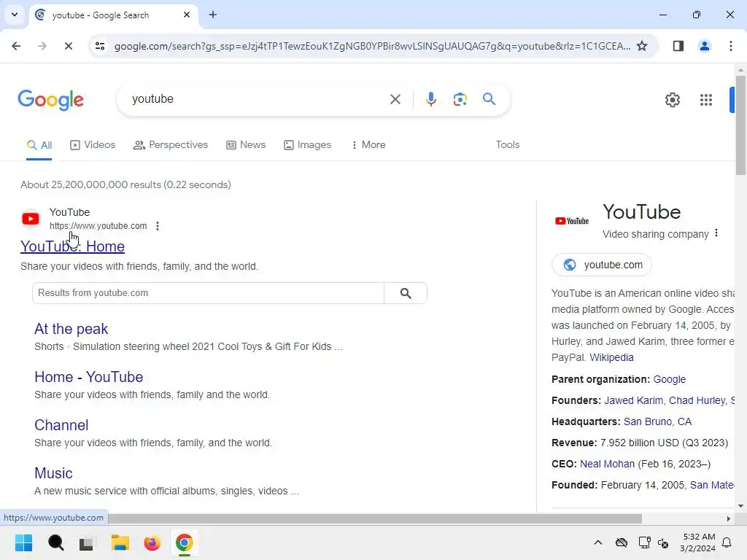Open the Google apps grid

pos(706,100)
